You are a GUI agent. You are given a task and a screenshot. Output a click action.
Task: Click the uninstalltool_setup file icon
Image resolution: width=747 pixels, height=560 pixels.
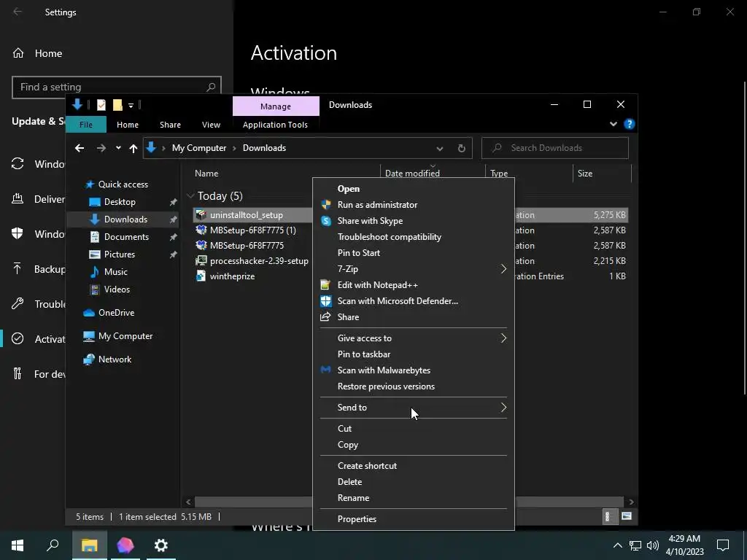[x=201, y=215]
